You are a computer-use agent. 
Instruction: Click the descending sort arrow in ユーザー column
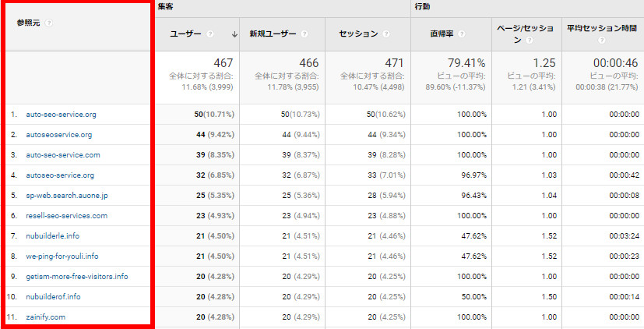pyautogui.click(x=234, y=34)
